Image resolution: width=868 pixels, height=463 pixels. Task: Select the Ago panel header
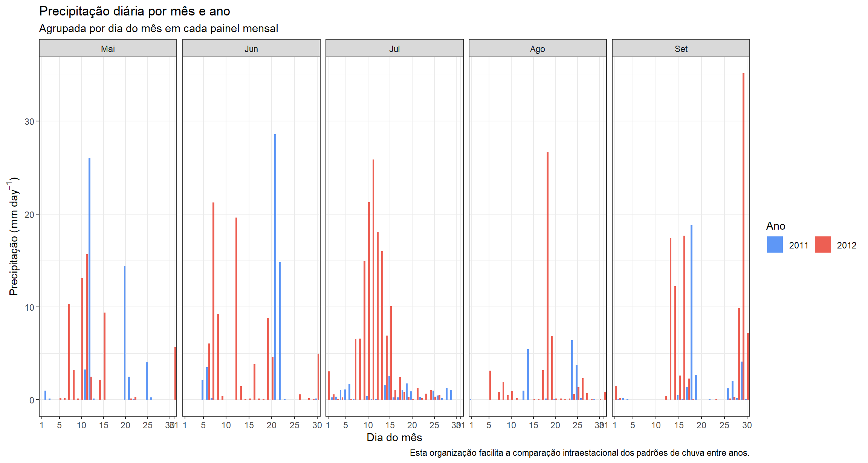click(537, 49)
